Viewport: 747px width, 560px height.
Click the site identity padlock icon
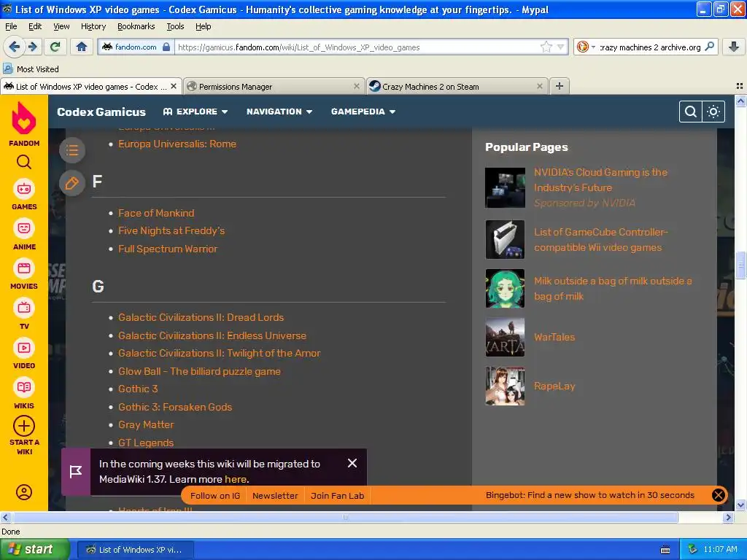(166, 47)
